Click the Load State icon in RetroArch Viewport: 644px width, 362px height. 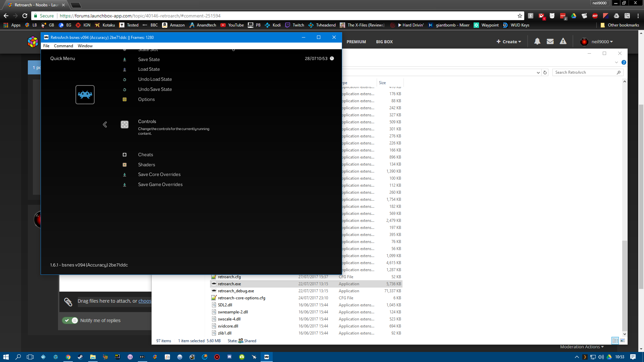click(x=124, y=69)
